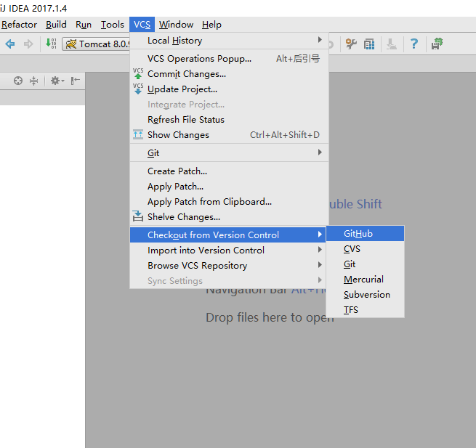The image size is (476, 448).
Task: Choose GitHub in checkout submenu
Action: click(366, 234)
